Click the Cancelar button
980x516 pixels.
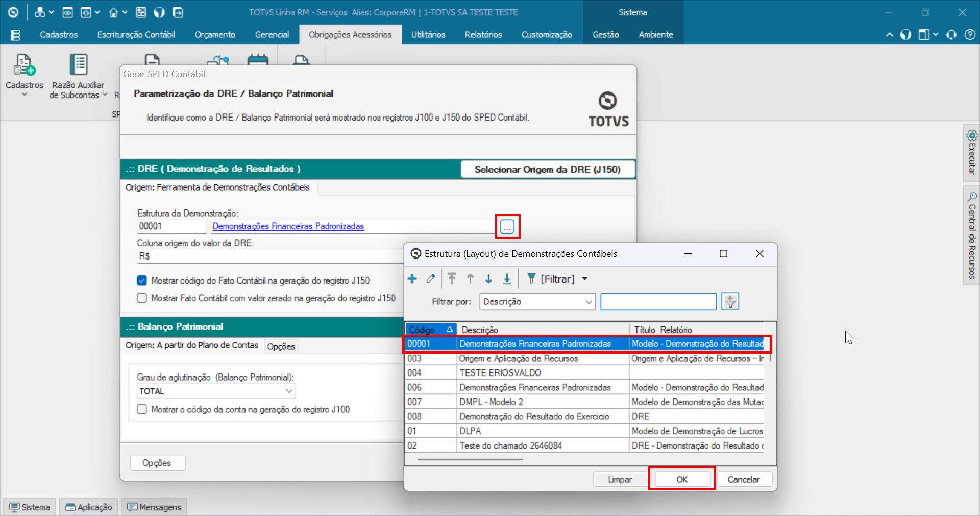744,479
